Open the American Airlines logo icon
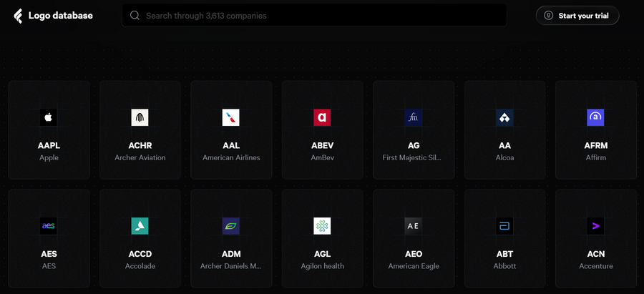The height and width of the screenshot is (294, 644). tap(231, 117)
